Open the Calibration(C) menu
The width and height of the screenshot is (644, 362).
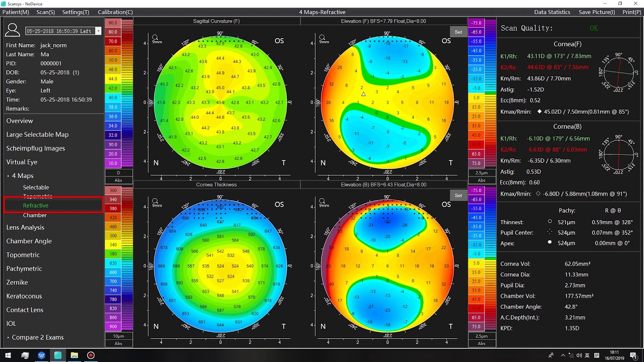pyautogui.click(x=115, y=12)
